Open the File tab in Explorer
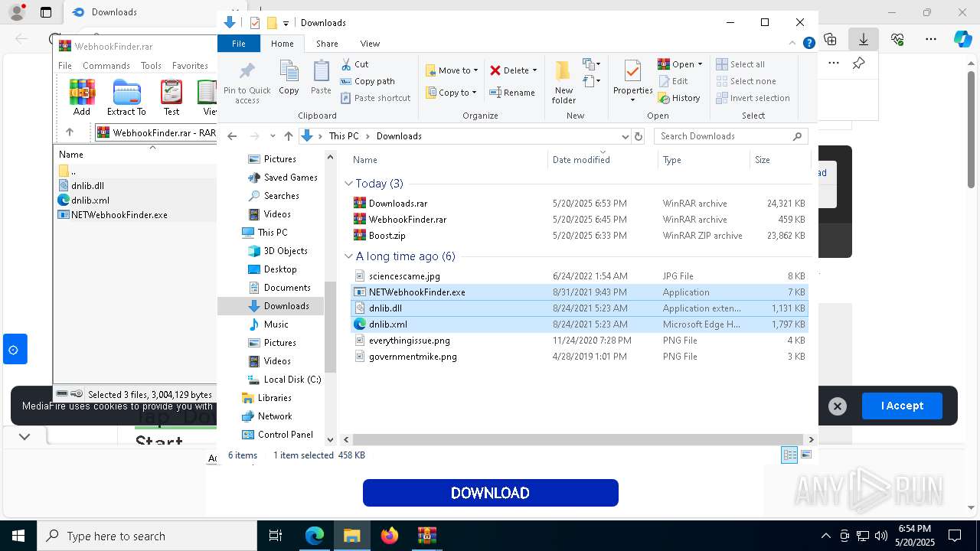Screen dimensions: 980x551 (239, 44)
